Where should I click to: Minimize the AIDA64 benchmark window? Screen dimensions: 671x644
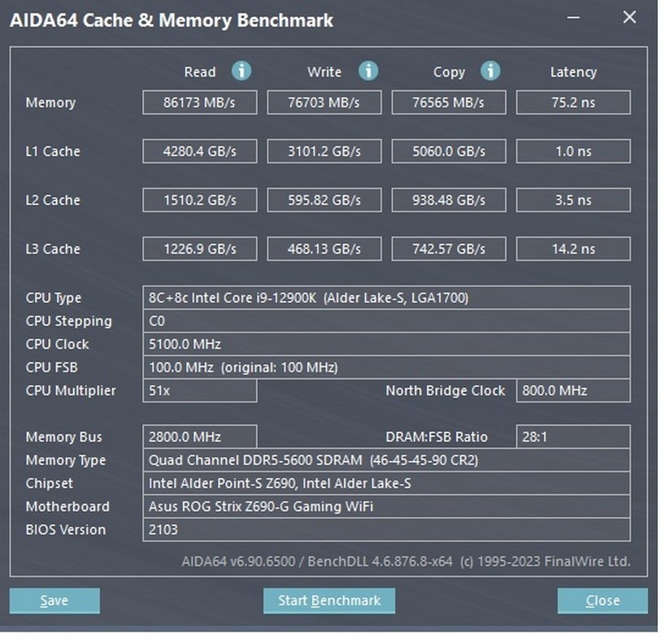[573, 18]
